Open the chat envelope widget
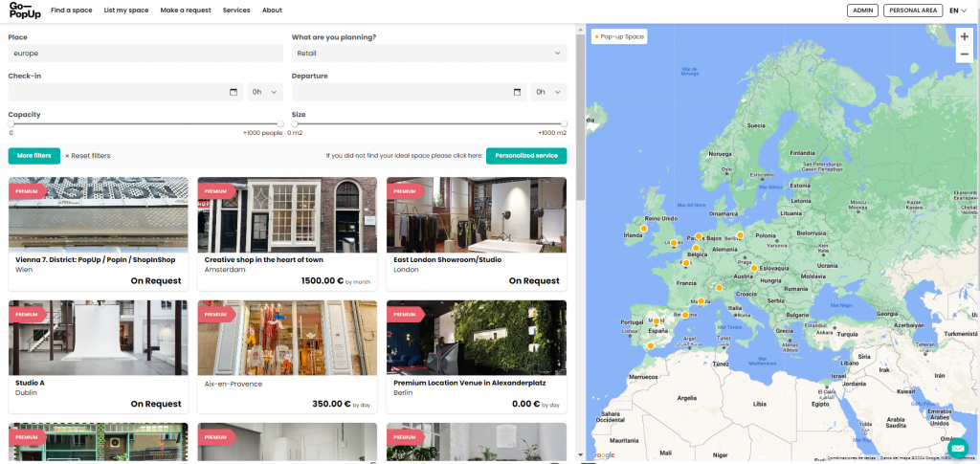This screenshot has height=464, width=980. [957, 447]
